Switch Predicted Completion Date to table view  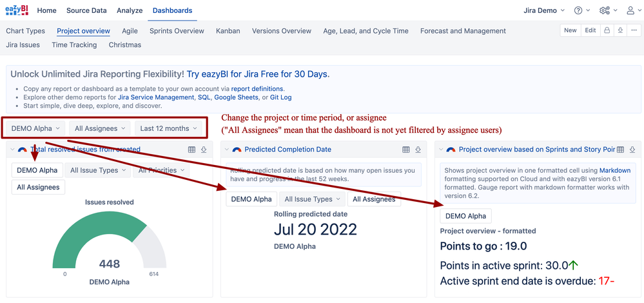coord(405,150)
